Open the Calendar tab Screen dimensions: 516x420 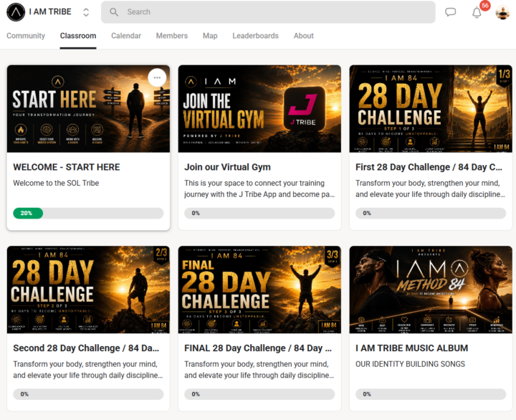point(126,36)
